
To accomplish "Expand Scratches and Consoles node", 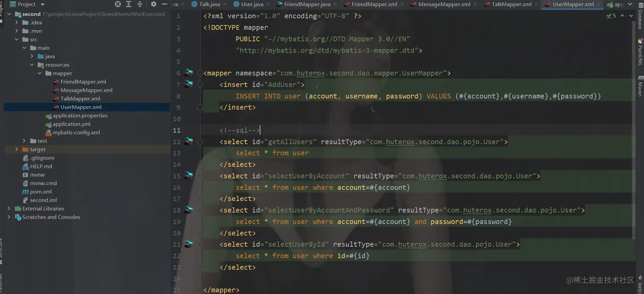I will click(x=9, y=217).
